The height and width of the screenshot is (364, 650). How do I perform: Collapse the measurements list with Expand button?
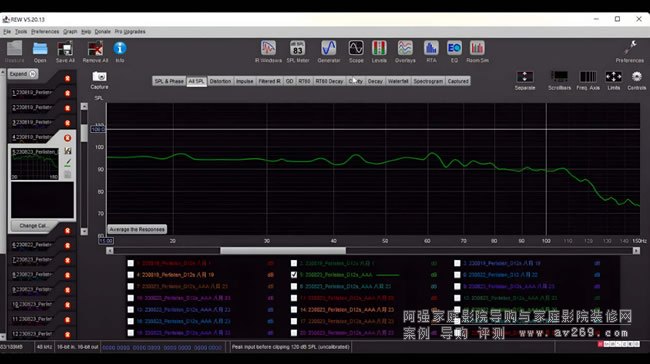pos(23,74)
